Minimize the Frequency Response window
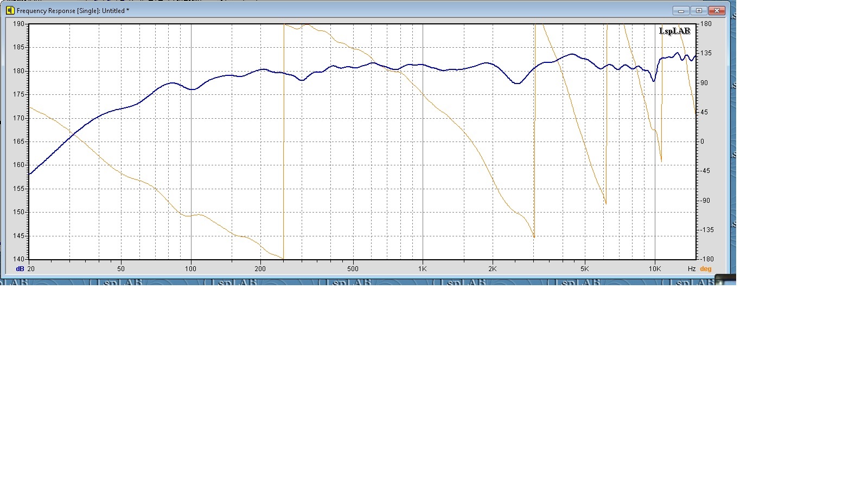 coord(681,10)
